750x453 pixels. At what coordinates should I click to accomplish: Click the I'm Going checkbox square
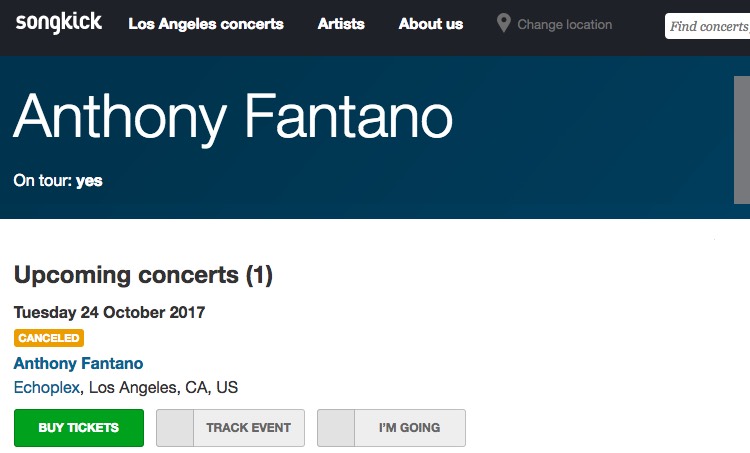[x=336, y=428]
